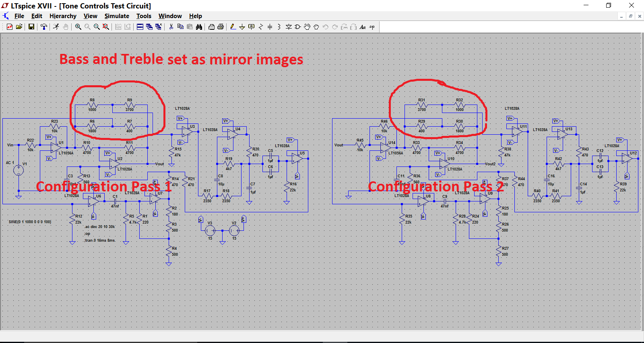Open a file with the folder icon
The height and width of the screenshot is (343, 644).
click(x=19, y=27)
